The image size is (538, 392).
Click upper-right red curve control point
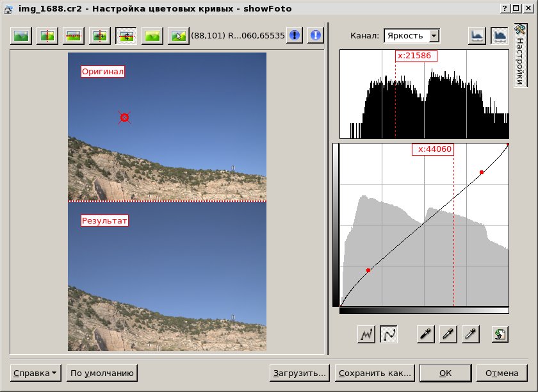482,172
